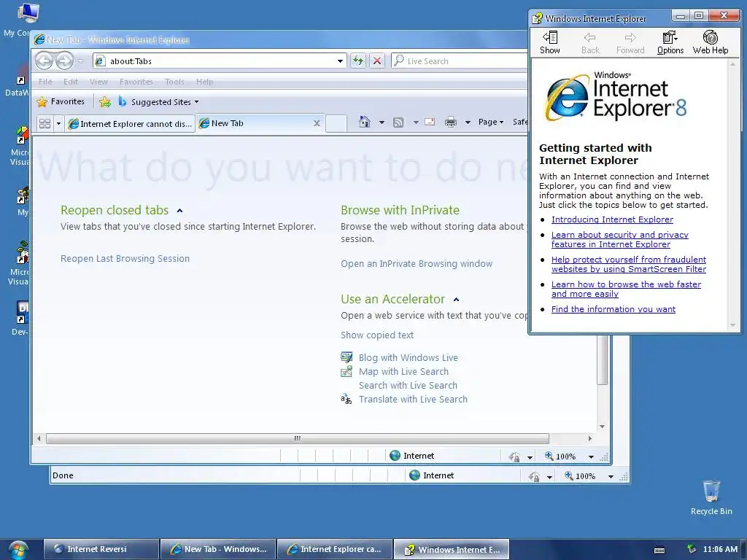The image size is (747, 560).
Task: Open the View menu
Action: 98,82
